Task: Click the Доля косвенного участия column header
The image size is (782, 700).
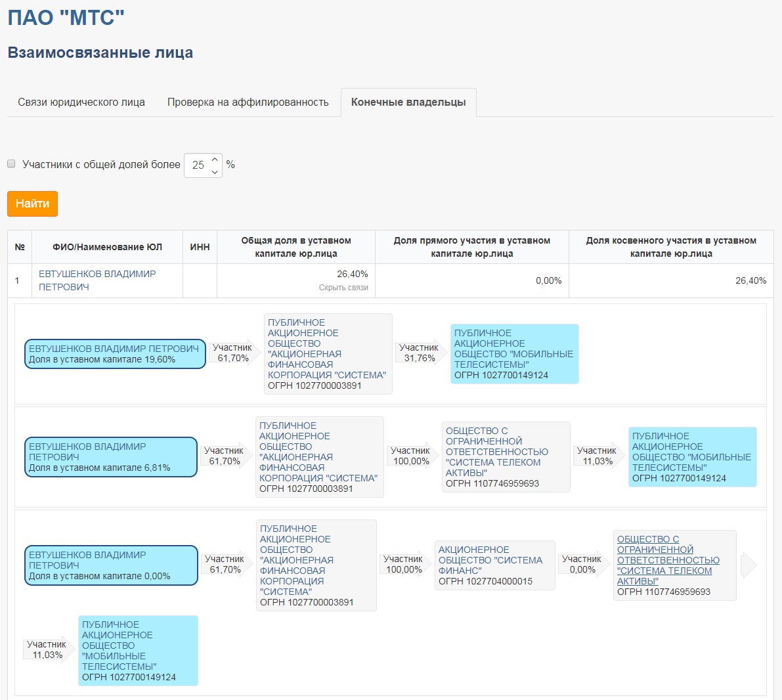Action: click(x=671, y=247)
